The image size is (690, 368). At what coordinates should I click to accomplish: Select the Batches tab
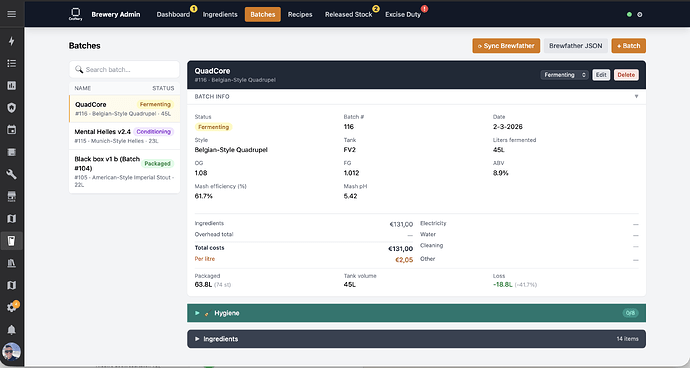coord(263,15)
